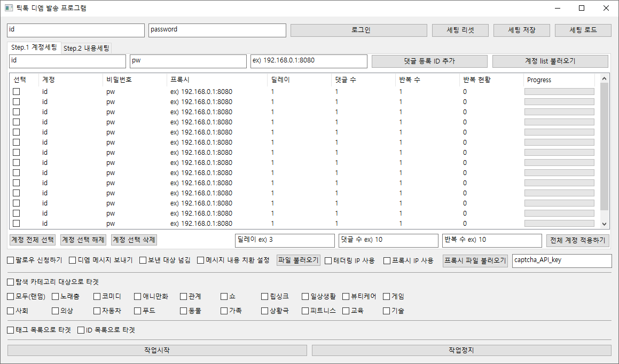Toggle the 보낸 대상 넘김 checkbox
This screenshot has width=619, height=364.
(143, 260)
